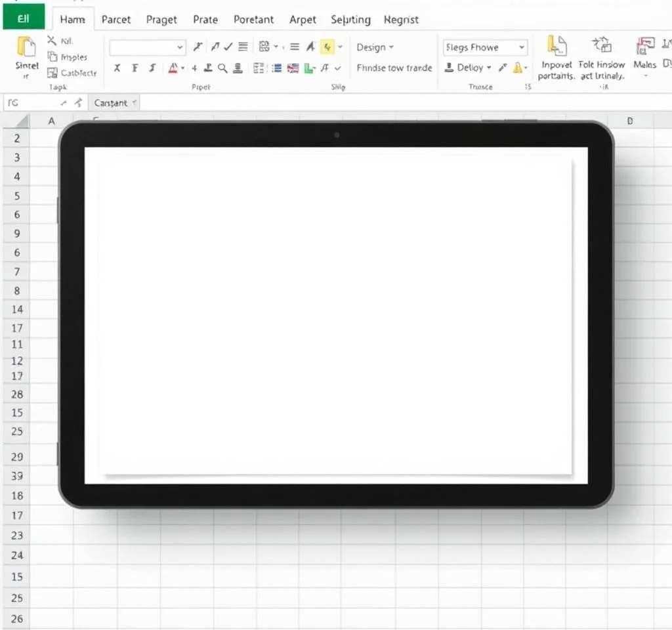The image size is (672, 630).
Task: Click the red underlined A font color icon
Action: [173, 68]
